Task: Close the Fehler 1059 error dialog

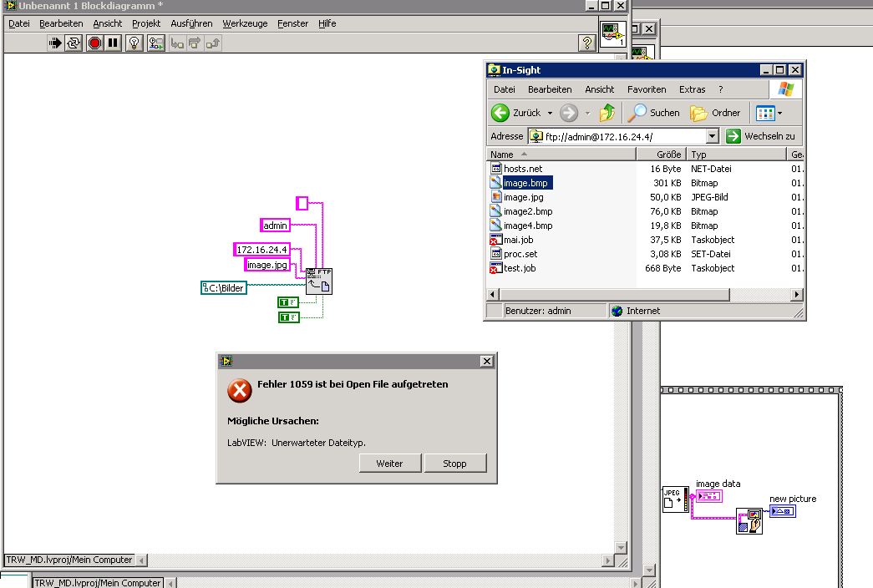Action: point(486,361)
